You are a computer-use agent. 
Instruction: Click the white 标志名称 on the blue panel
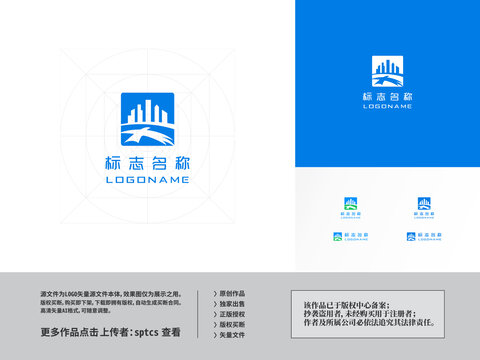tap(387, 97)
